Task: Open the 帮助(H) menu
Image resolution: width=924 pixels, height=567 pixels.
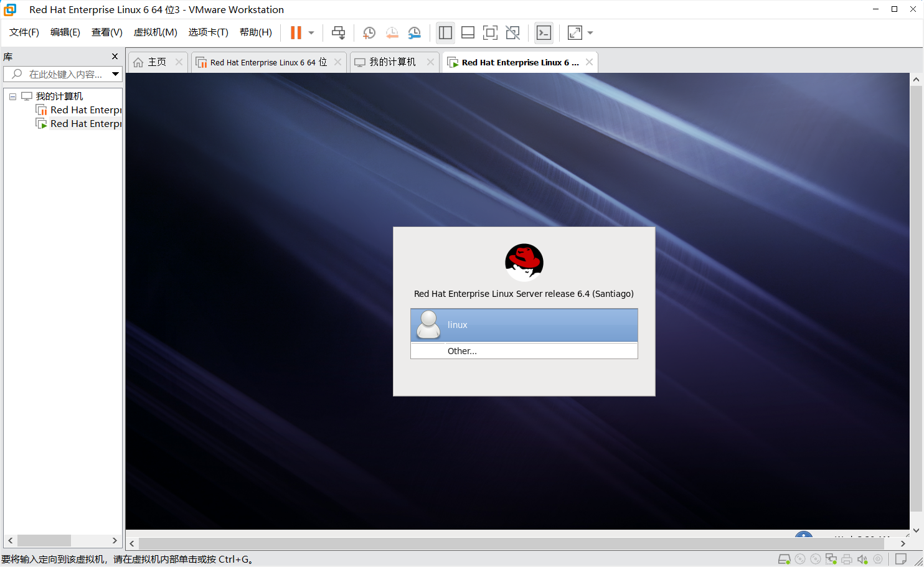Action: [256, 32]
